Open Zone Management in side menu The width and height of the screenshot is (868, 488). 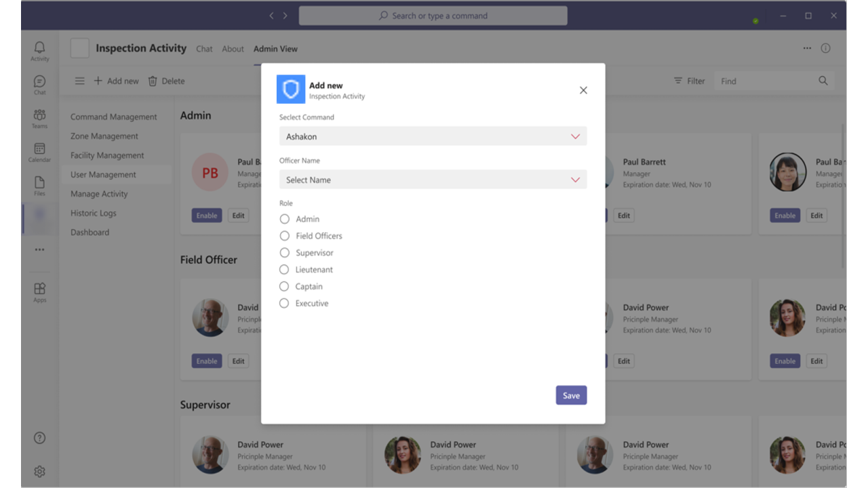tap(104, 136)
